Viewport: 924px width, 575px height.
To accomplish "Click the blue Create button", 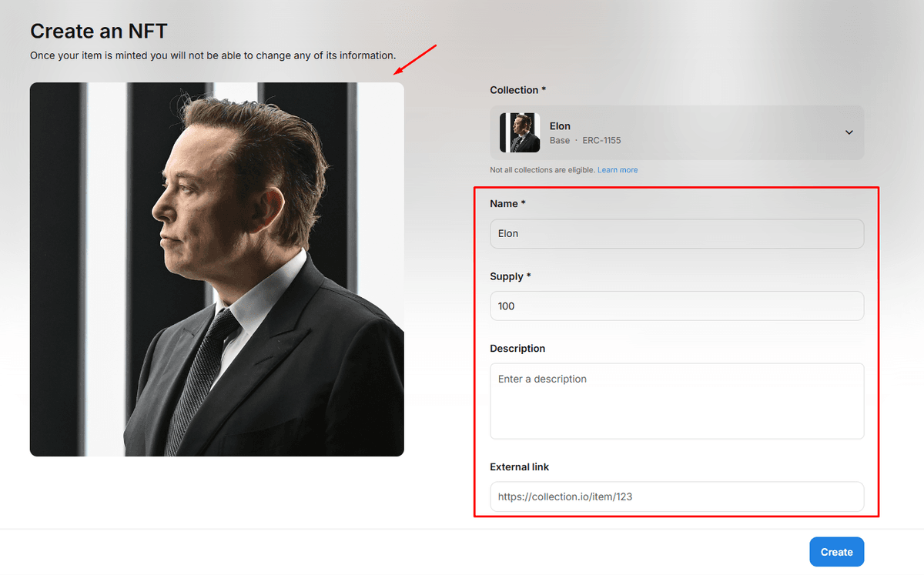I will click(837, 552).
